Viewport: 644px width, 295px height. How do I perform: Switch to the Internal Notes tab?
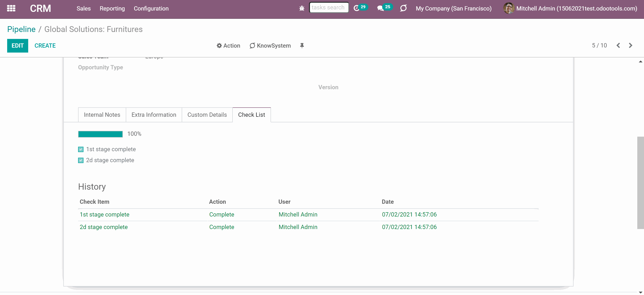click(102, 115)
